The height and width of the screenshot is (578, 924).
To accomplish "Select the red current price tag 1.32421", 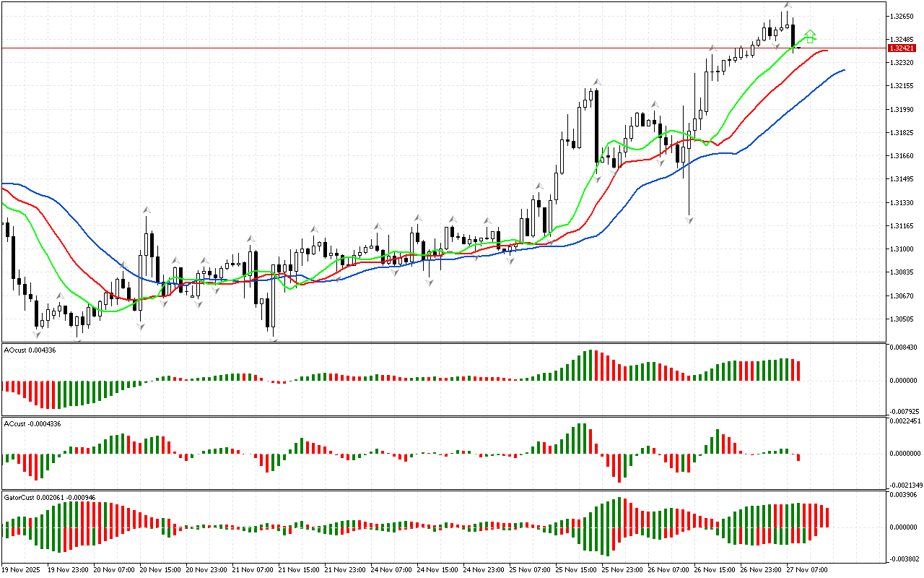I will point(903,48).
